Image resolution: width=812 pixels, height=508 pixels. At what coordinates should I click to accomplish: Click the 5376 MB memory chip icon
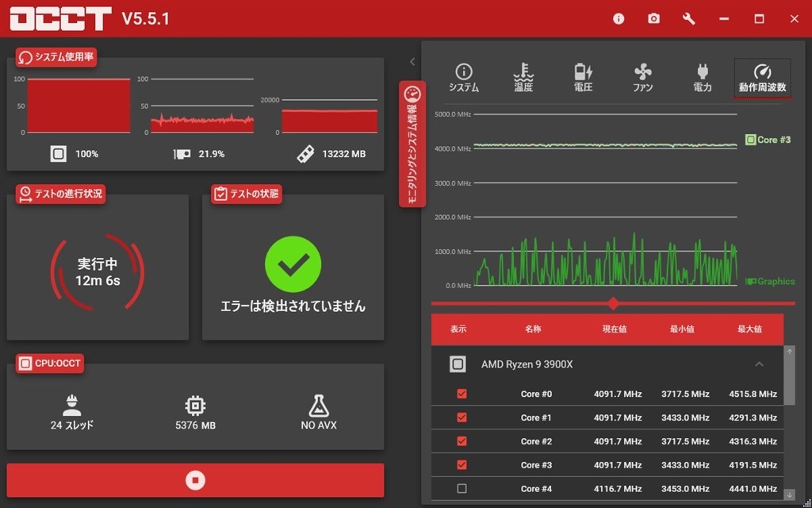click(x=195, y=406)
